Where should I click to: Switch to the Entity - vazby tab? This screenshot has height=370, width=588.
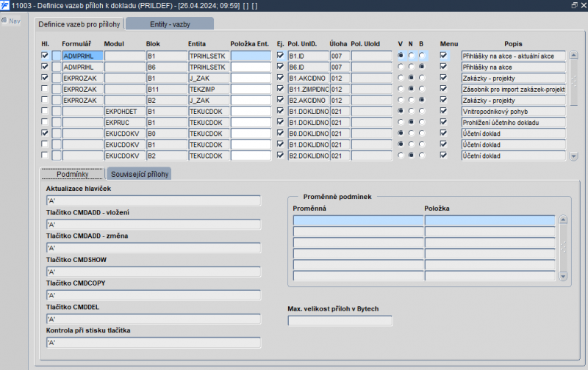tap(170, 24)
